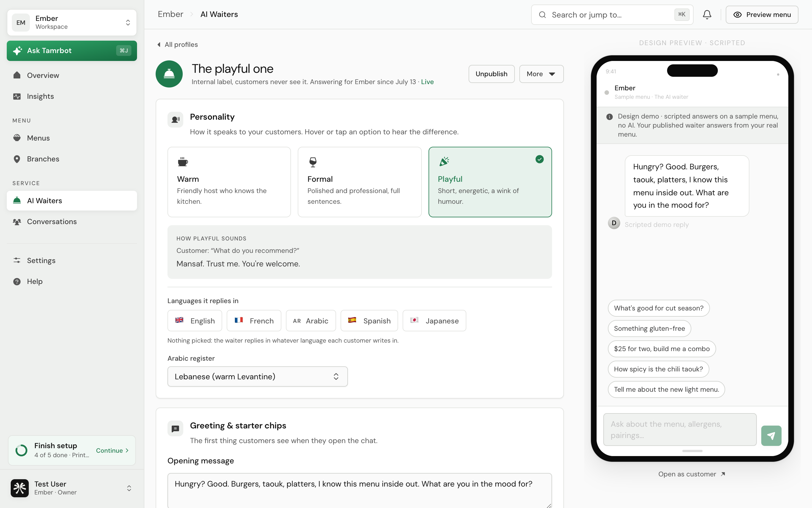Viewport: 812px width, 508px height.
Task: Open the Arabic register dropdown
Action: point(257,376)
